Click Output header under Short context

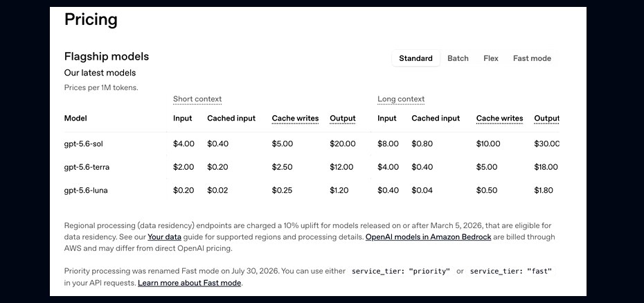(343, 119)
